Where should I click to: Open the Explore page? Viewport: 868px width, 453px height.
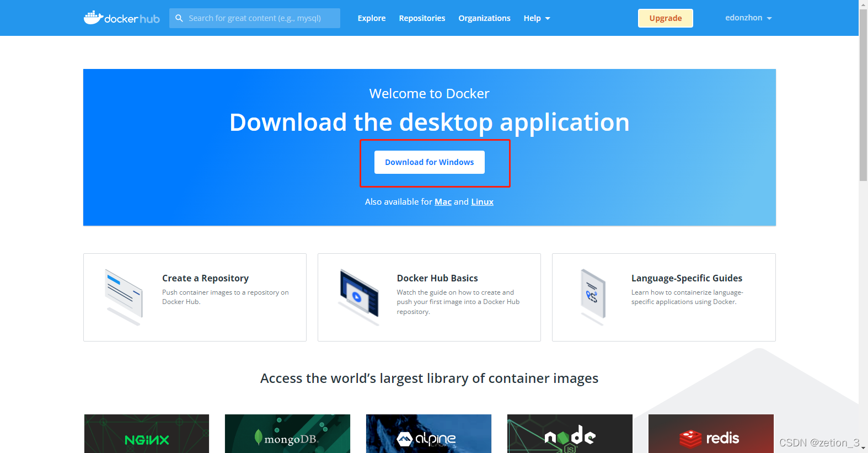(x=372, y=18)
